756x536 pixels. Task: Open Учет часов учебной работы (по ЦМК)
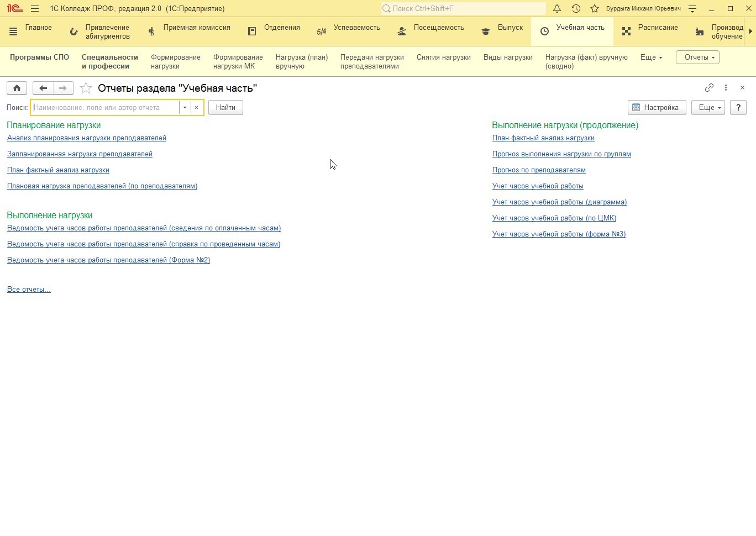click(x=554, y=218)
